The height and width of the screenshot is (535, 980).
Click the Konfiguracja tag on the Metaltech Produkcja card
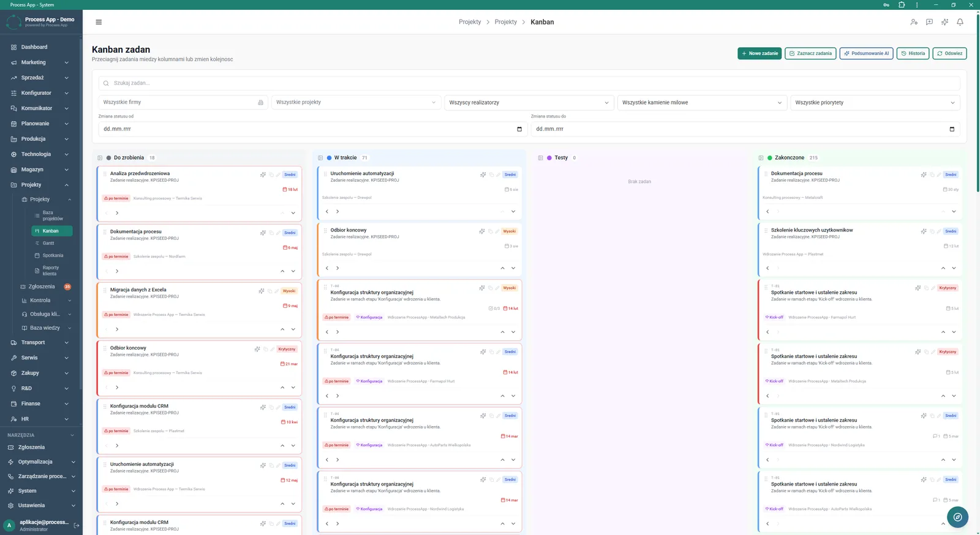point(369,318)
